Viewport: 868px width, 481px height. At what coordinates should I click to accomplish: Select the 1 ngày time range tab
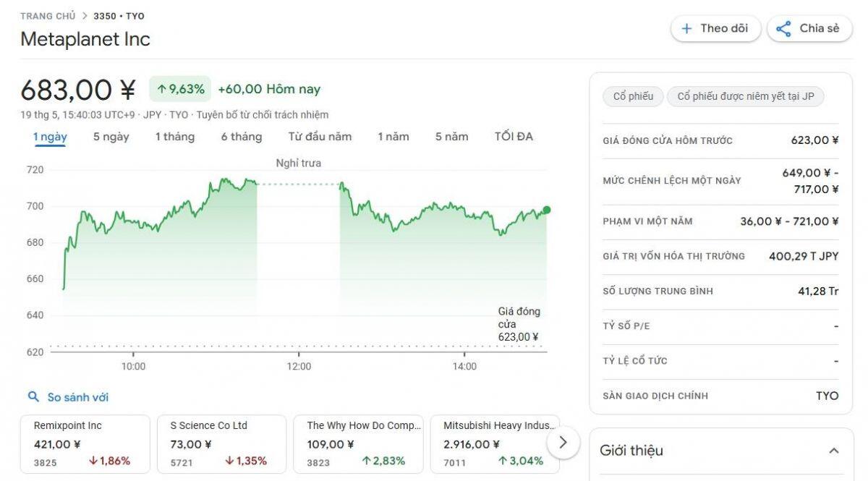click(x=50, y=137)
